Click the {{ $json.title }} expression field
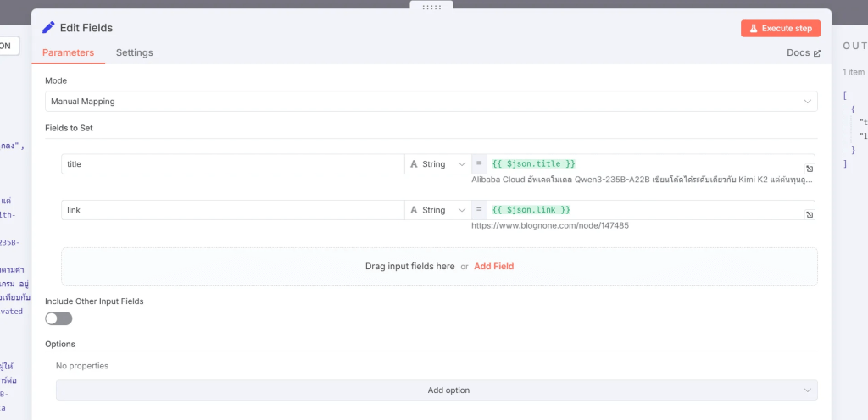 pyautogui.click(x=644, y=163)
